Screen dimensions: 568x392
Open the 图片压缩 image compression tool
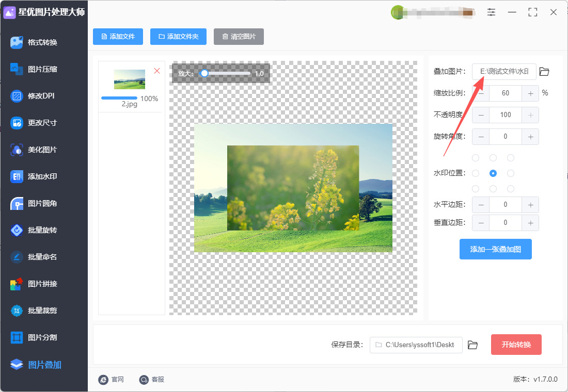(x=34, y=69)
